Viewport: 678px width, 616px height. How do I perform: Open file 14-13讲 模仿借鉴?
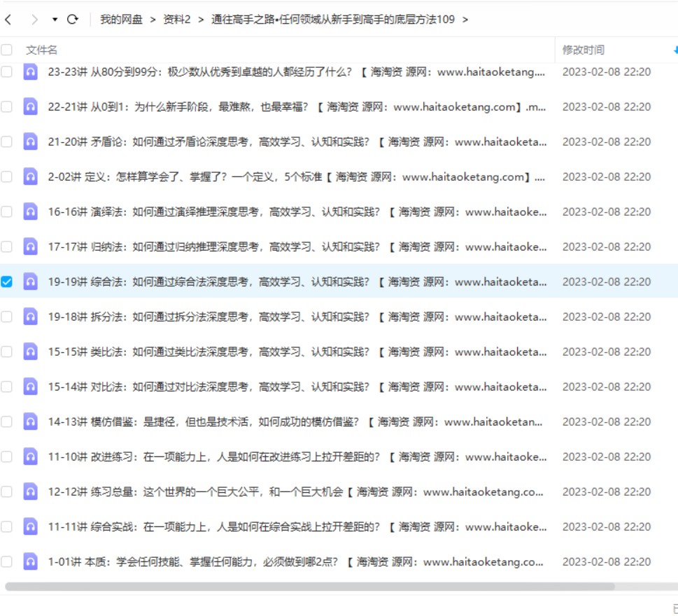(x=295, y=422)
